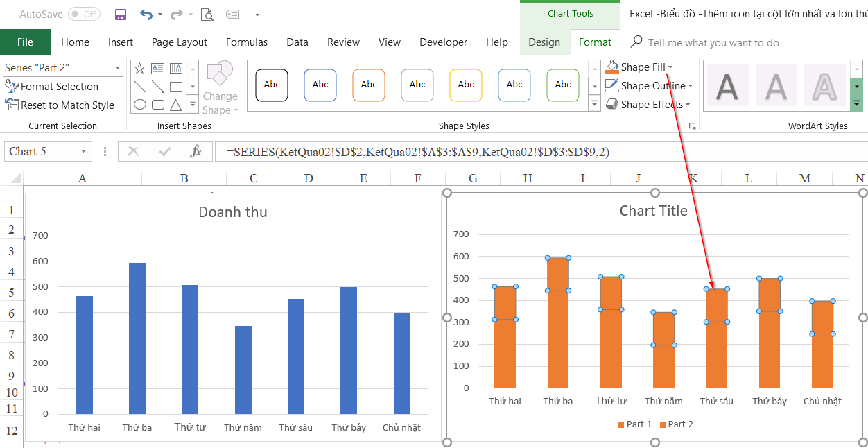Open the Series "Part 2" element dropdown
The height and width of the screenshot is (448, 868).
tap(118, 67)
